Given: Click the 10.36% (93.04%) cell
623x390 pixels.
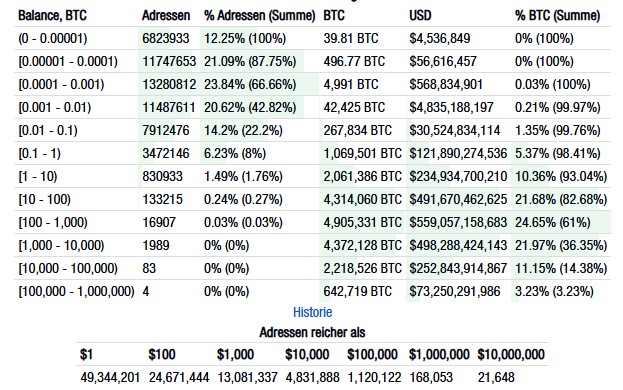Looking at the screenshot, I should pyautogui.click(x=561, y=177).
